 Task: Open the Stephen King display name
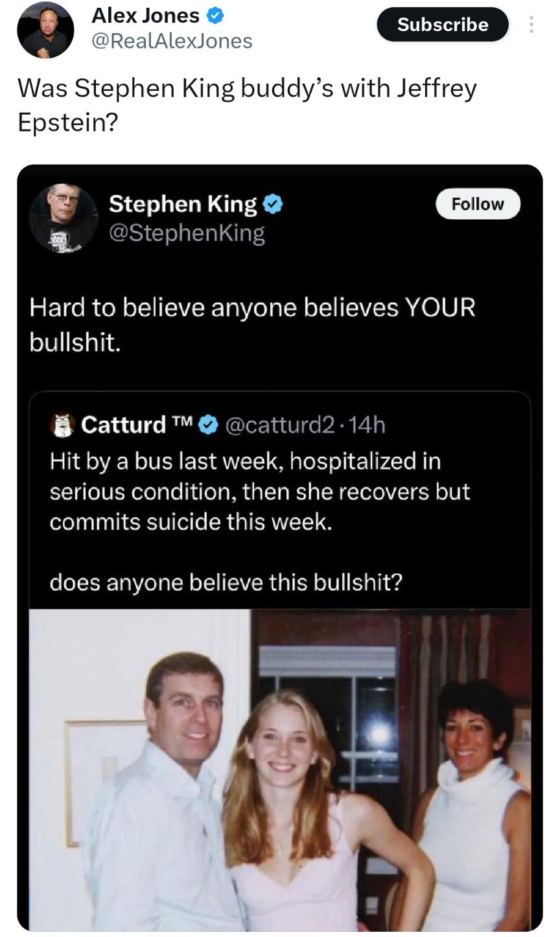click(x=183, y=204)
